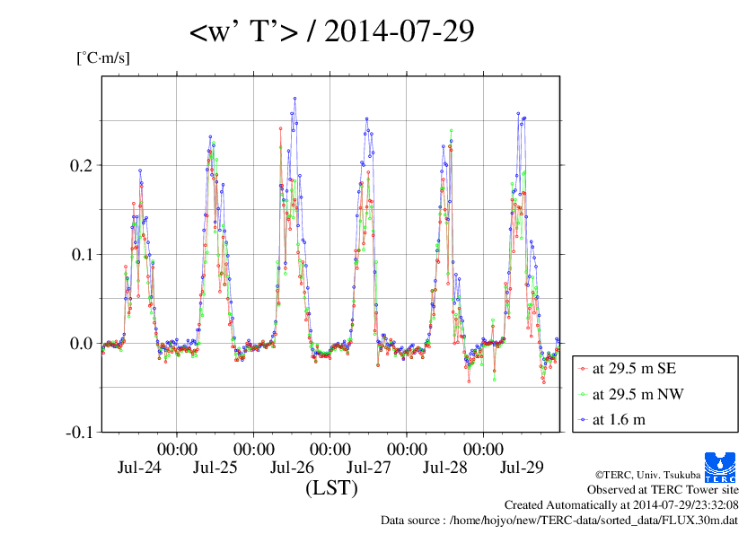This screenshot has width=756, height=534.
Task: Click the green marker beside 29.5 m NW
Action: pos(583,395)
